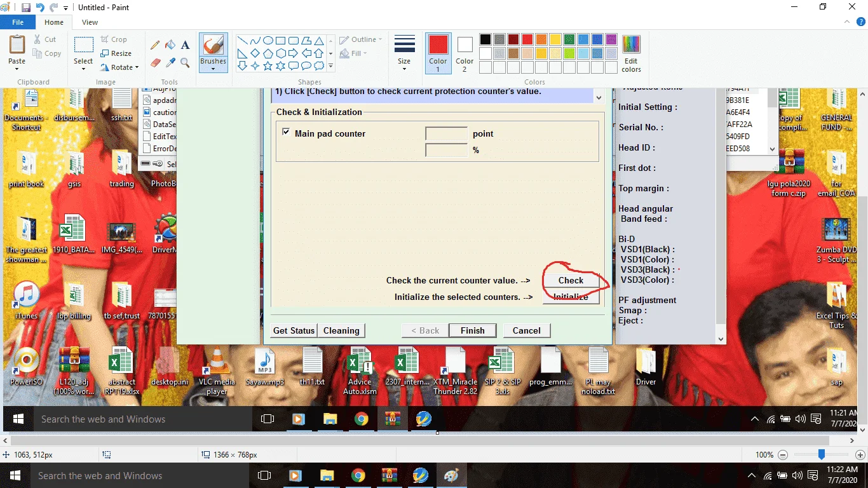868x488 pixels.
Task: Select the Color 2 swatch
Action: point(465,53)
